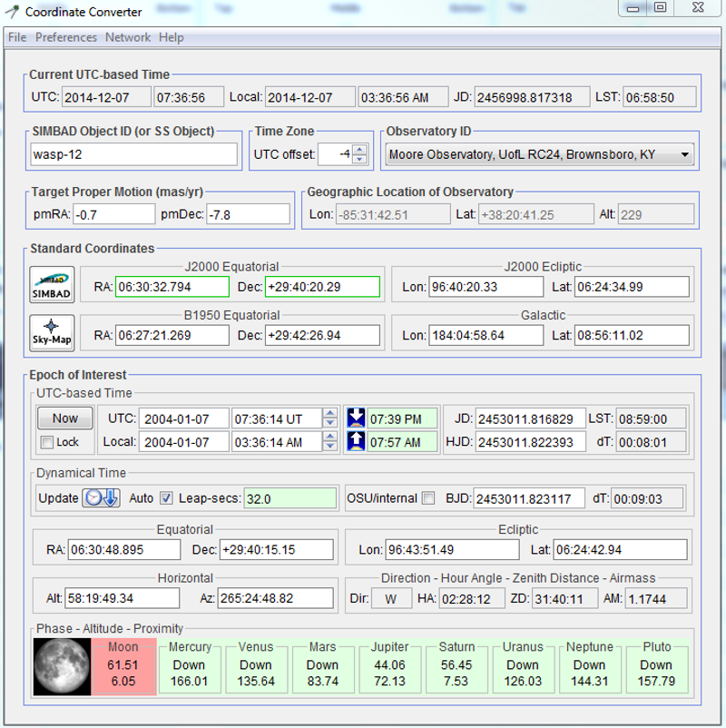Image resolution: width=726 pixels, height=728 pixels.
Task: Increase UTC offset with up arrow
Action: coord(359,150)
